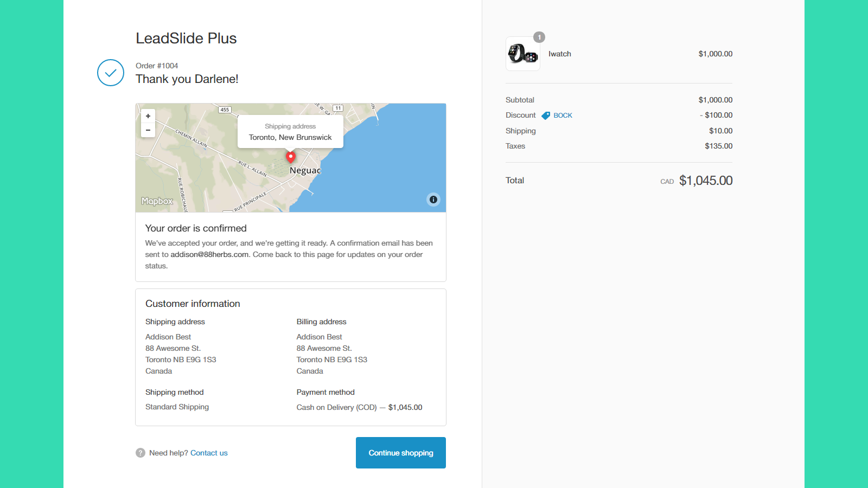Click the CAD currency label
868x488 pixels.
667,182
